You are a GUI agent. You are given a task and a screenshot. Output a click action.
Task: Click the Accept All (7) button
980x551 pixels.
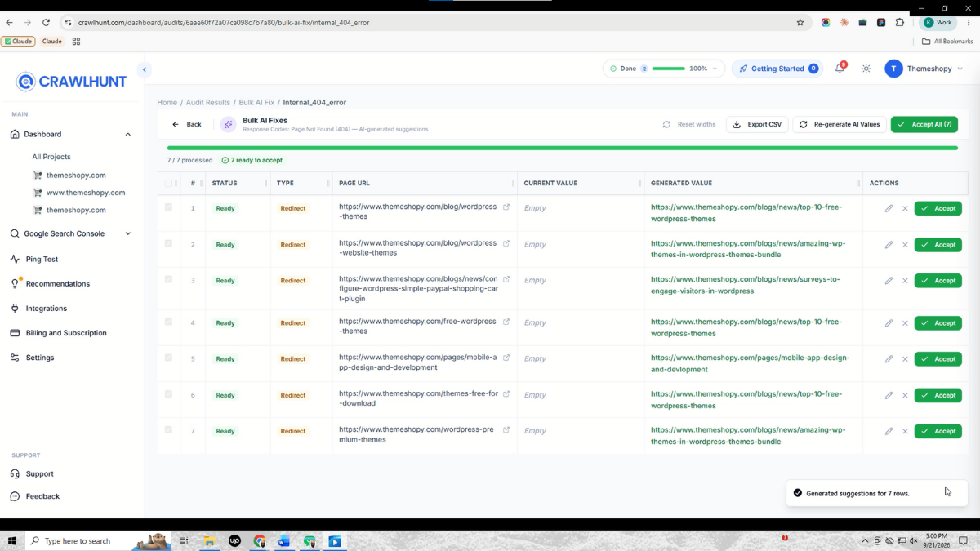(924, 125)
